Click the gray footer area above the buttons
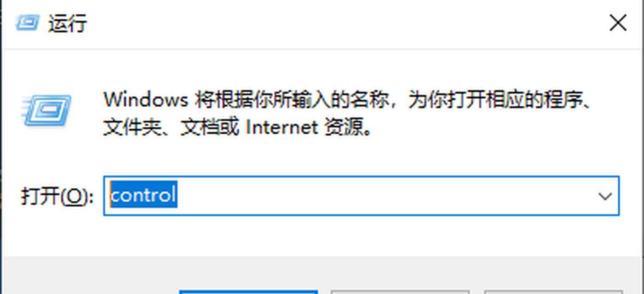The height and width of the screenshot is (294, 644). (x=322, y=272)
